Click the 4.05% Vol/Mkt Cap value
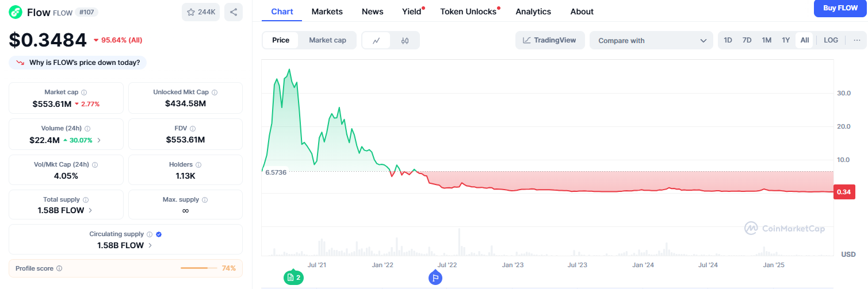The height and width of the screenshot is (289, 868). pos(66,176)
